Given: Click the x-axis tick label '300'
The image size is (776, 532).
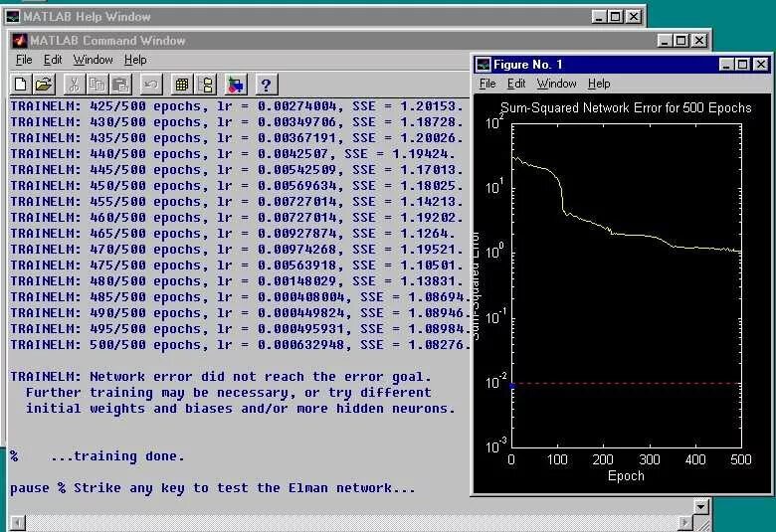Looking at the screenshot, I should coord(649,459).
